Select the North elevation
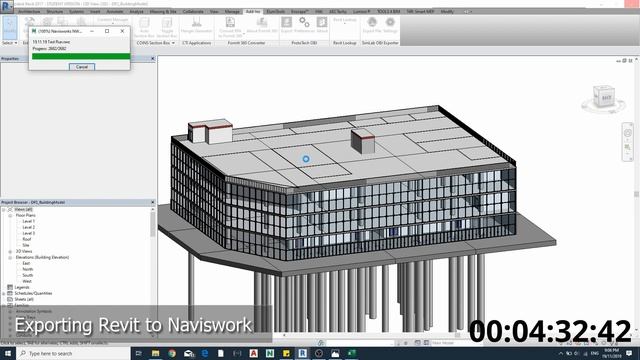The height and width of the screenshot is (360, 640). pyautogui.click(x=28, y=269)
